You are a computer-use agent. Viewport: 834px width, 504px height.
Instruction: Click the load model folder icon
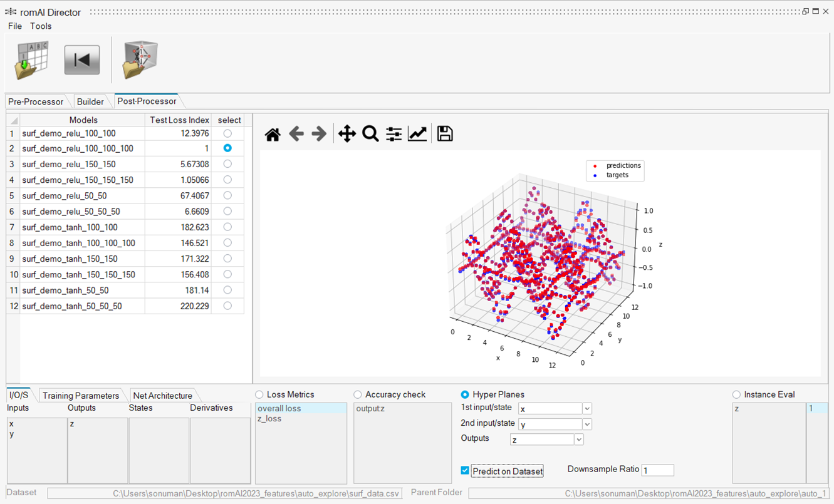(140, 60)
